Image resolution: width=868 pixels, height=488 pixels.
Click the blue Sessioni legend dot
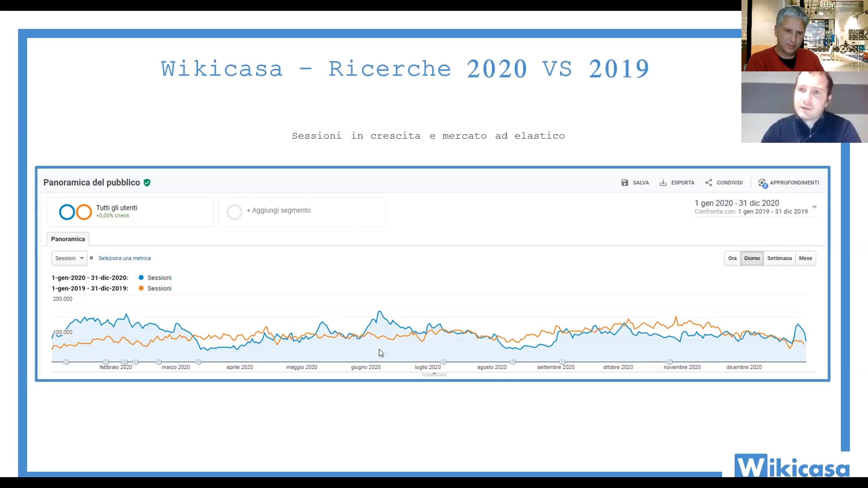(141, 278)
